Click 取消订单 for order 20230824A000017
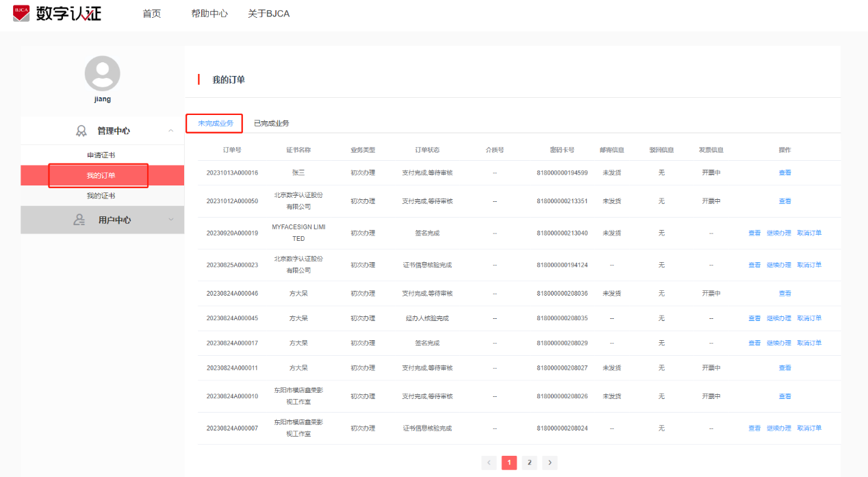 809,343
